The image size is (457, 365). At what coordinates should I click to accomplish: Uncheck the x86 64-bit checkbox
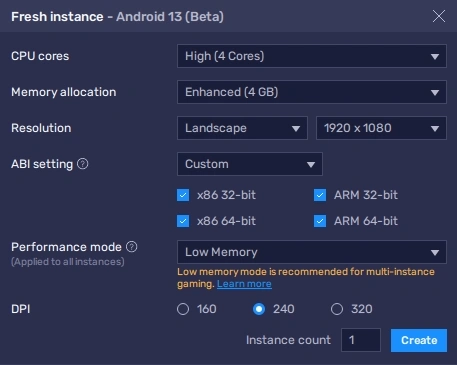click(x=183, y=221)
